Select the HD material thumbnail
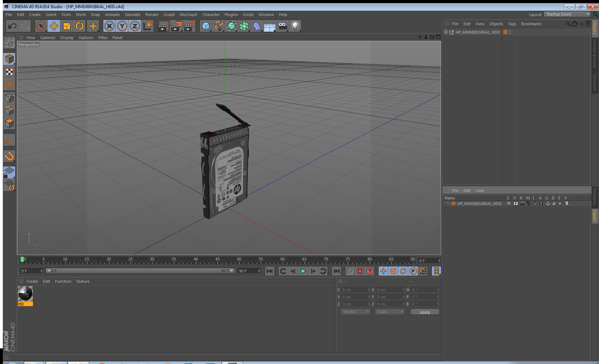Screen dimensions: 599x364 [x=25, y=294]
